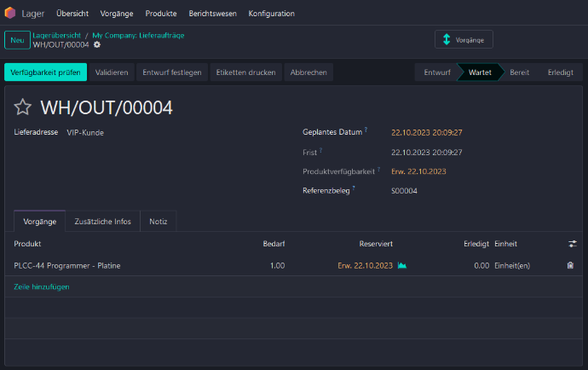Click Verfügbarkeit prüfen button
The image size is (588, 370).
click(x=45, y=72)
